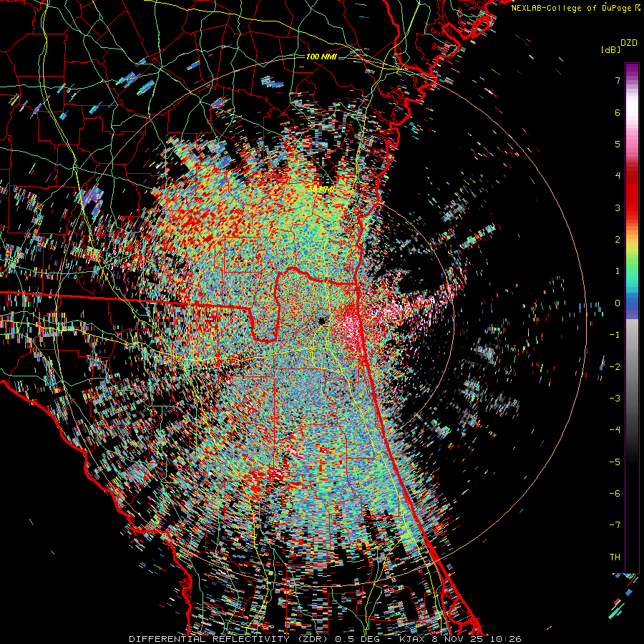Click the "-6" scale label
The height and width of the screenshot is (644, 644).
615,494
